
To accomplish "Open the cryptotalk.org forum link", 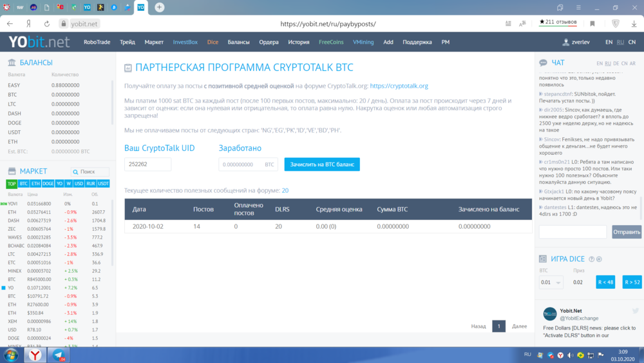I will pos(399,86).
